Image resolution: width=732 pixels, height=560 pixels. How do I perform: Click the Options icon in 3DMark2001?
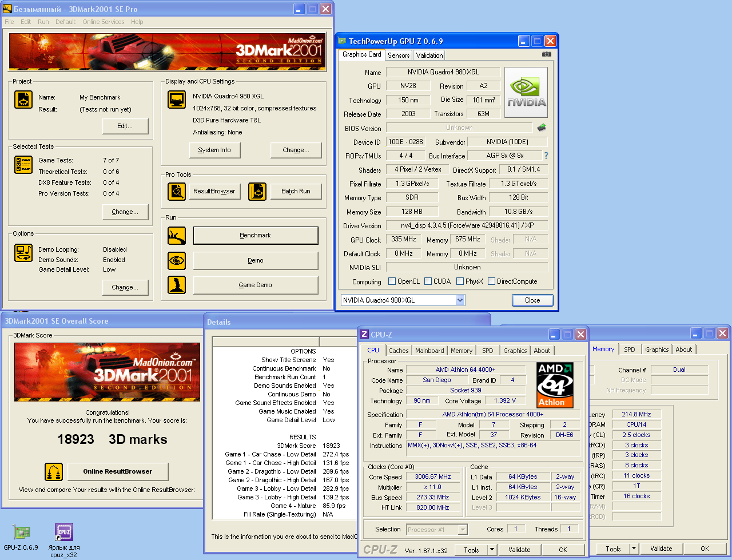pyautogui.click(x=23, y=253)
